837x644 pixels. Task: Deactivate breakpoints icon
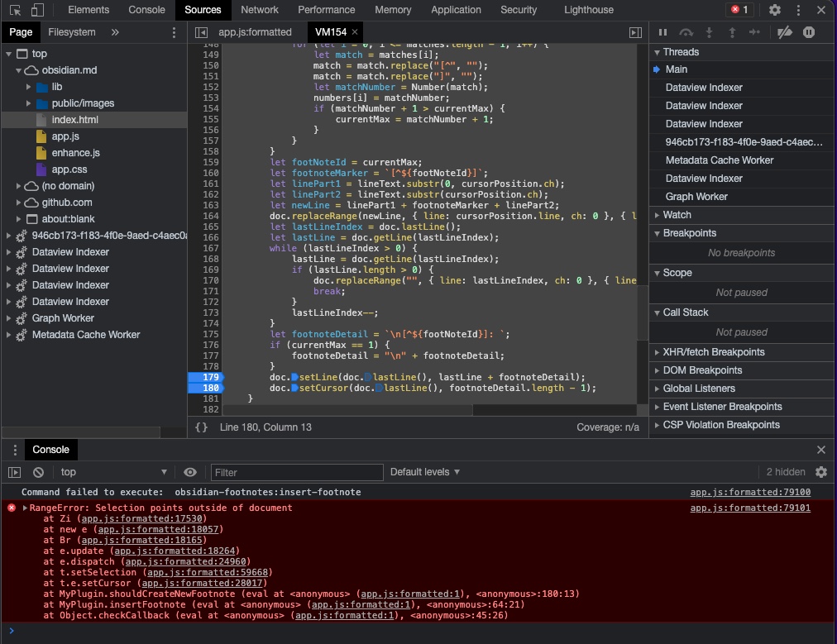(x=785, y=32)
